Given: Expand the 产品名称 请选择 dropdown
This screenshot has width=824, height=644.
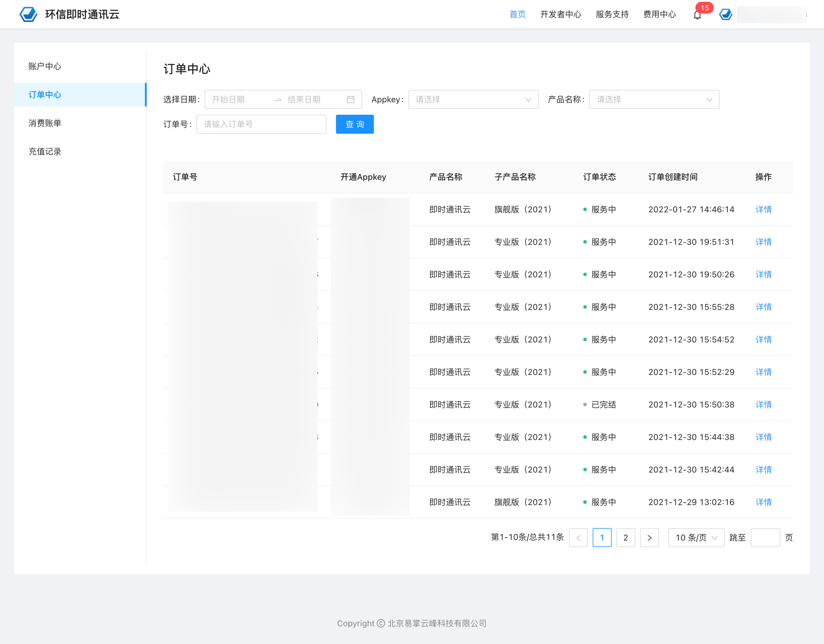Looking at the screenshot, I should pyautogui.click(x=654, y=100).
